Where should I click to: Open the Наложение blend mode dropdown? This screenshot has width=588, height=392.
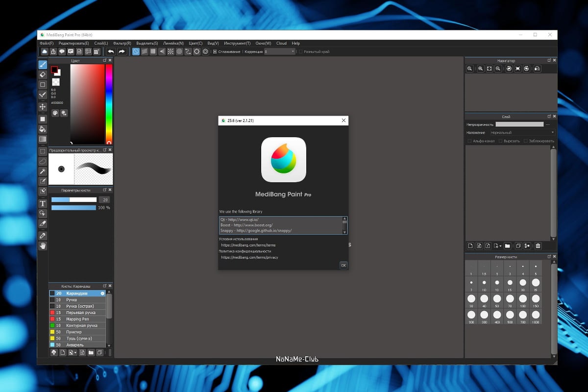pos(522,132)
